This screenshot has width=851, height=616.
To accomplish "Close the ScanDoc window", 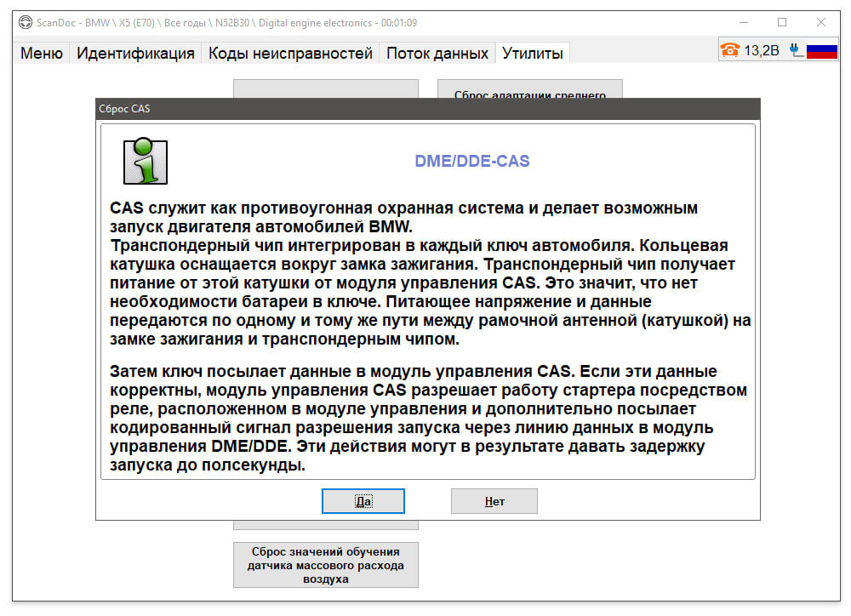I will pos(821,22).
